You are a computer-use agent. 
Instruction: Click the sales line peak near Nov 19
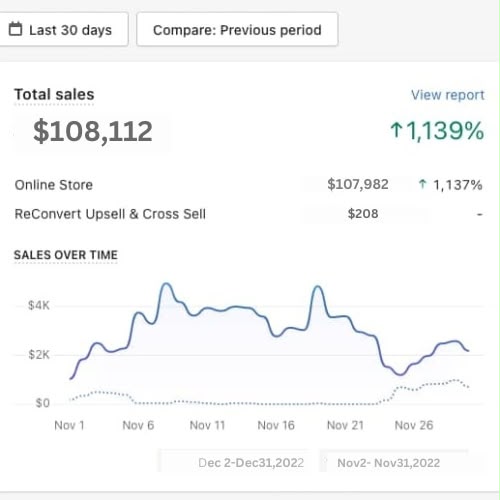(317, 286)
